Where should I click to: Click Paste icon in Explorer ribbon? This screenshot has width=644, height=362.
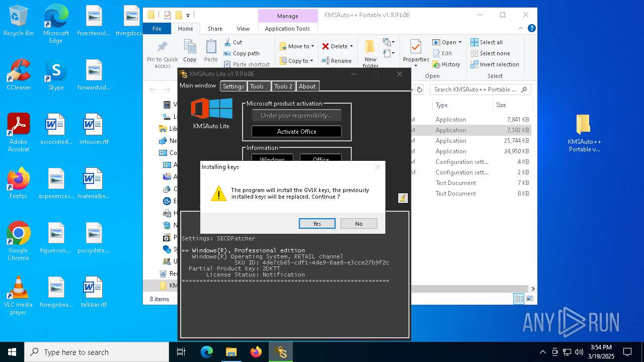point(211,51)
